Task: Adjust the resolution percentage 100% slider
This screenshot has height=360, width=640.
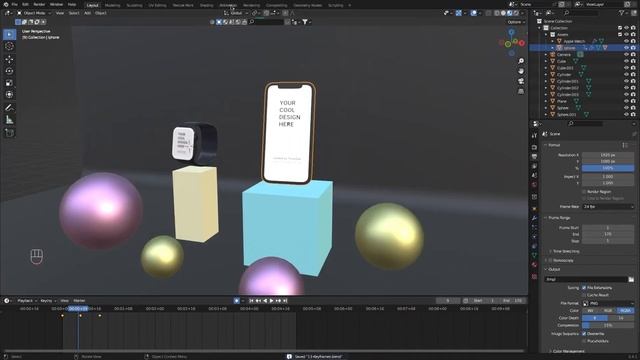Action: (x=608, y=168)
